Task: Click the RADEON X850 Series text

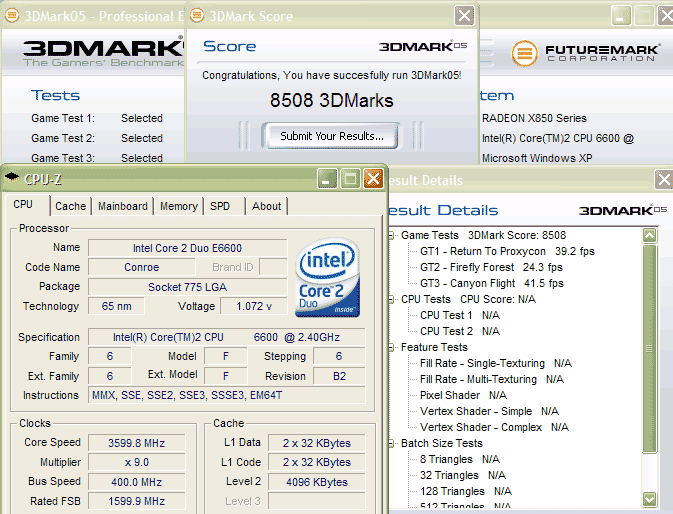Action: pyautogui.click(x=534, y=118)
